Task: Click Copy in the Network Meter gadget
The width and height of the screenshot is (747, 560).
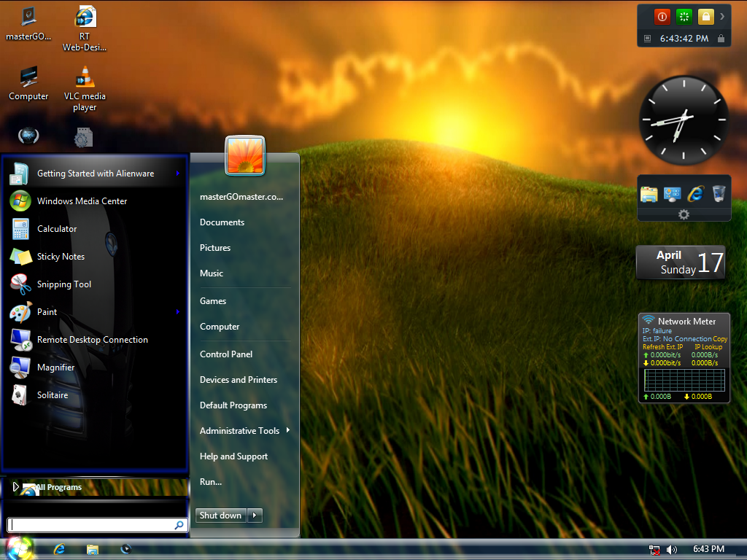Action: click(x=720, y=338)
